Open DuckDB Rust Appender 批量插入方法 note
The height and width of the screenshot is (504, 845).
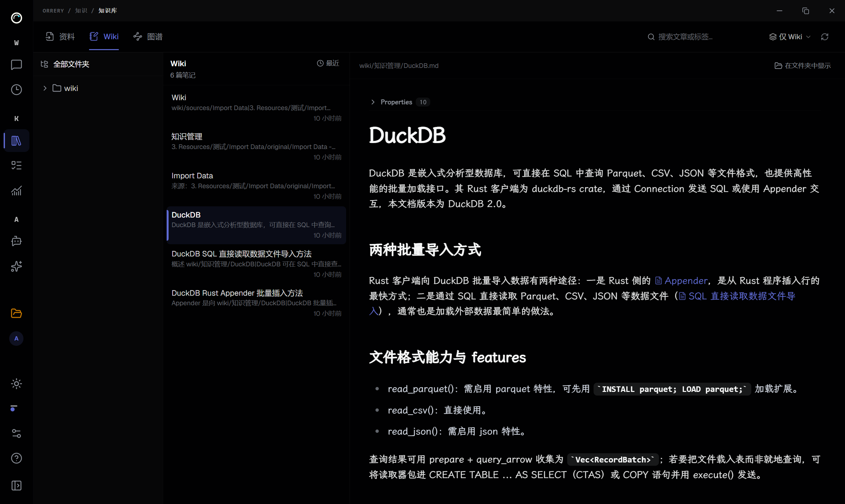point(256,303)
